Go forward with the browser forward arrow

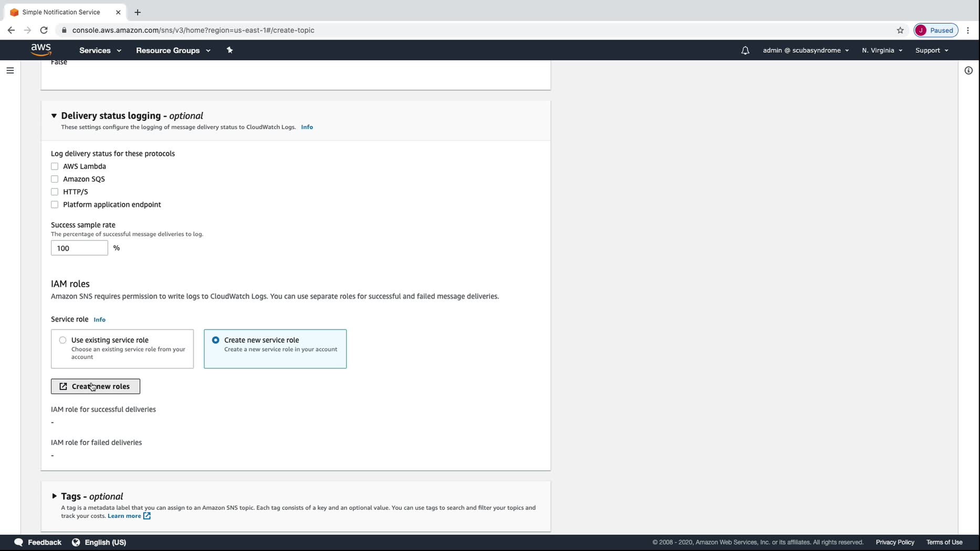click(x=27, y=30)
